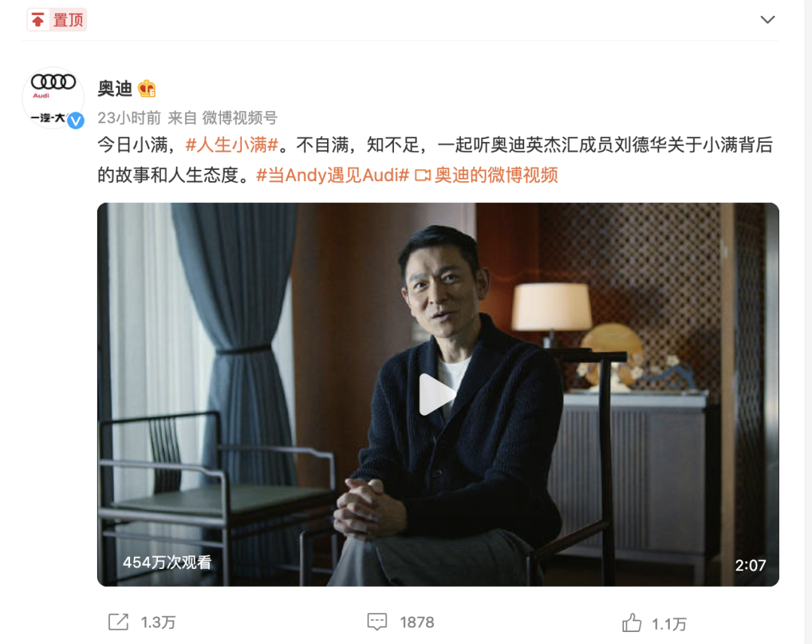Expand the post options chevron menu

pos(768,20)
